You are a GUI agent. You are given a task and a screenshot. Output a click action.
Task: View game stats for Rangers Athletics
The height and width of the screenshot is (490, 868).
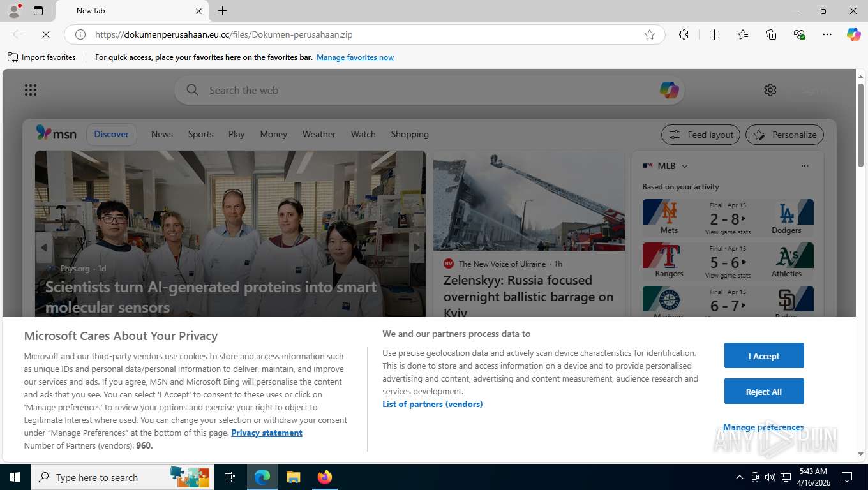pos(728,276)
